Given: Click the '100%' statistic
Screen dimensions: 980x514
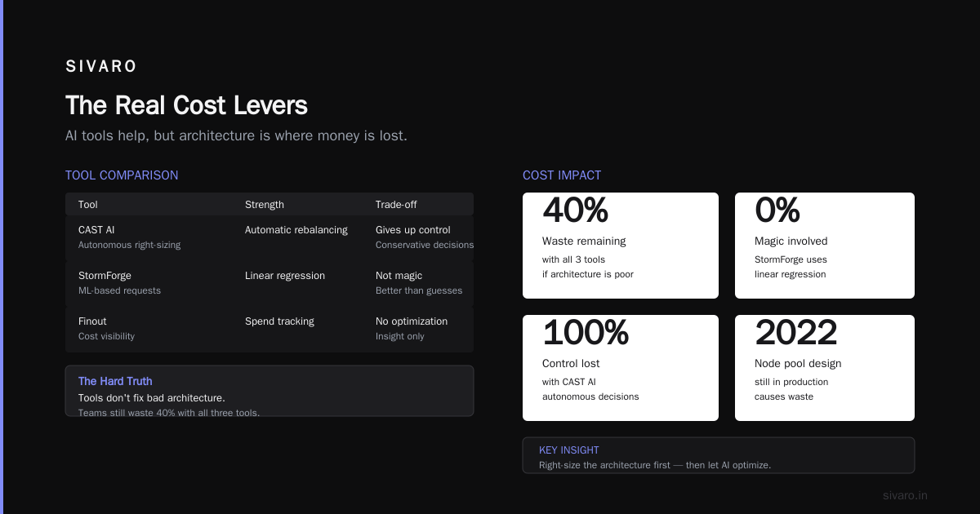Looking at the screenshot, I should [x=586, y=333].
